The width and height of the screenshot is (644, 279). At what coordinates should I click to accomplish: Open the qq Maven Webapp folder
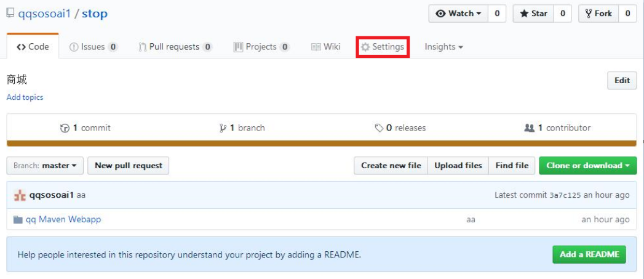[63, 219]
